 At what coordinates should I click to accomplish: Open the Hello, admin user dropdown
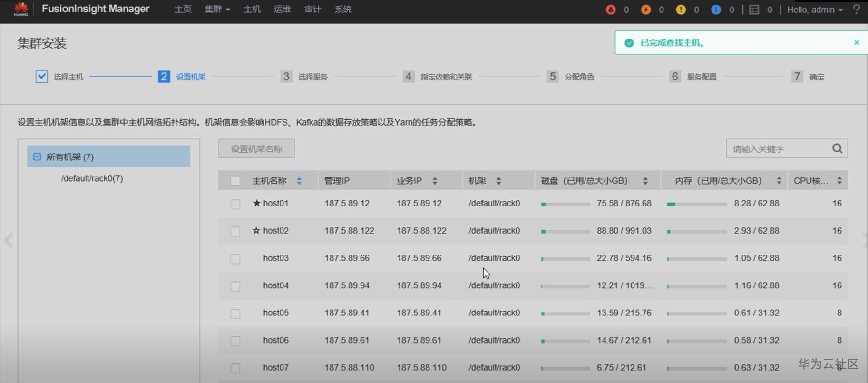tap(815, 10)
